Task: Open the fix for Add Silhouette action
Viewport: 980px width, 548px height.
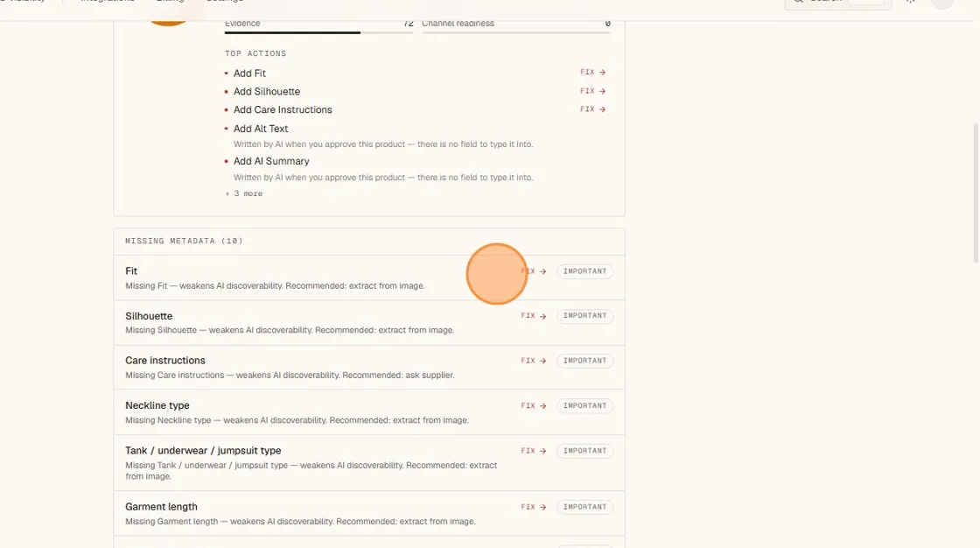Action: tap(592, 91)
